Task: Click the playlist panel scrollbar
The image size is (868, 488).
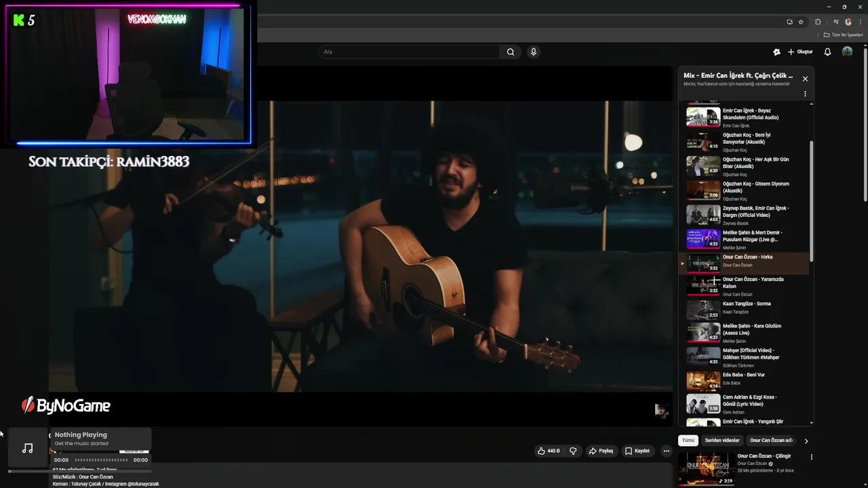Action: 812,201
